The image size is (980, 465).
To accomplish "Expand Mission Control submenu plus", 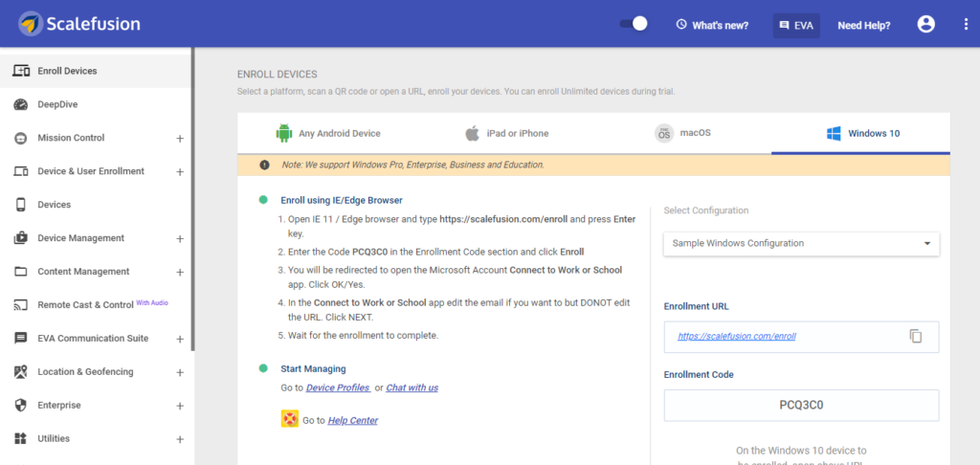I will click(x=180, y=138).
